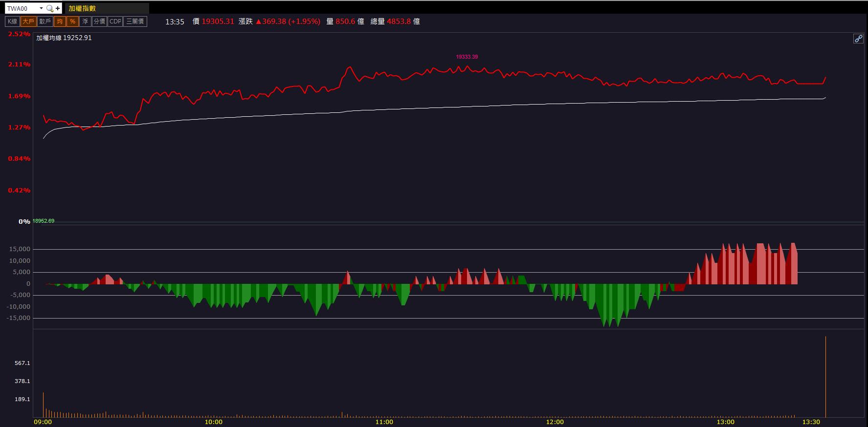The width and height of the screenshot is (868, 427).
Task: Click the "09:00" time axis label
Action: pyautogui.click(x=43, y=422)
